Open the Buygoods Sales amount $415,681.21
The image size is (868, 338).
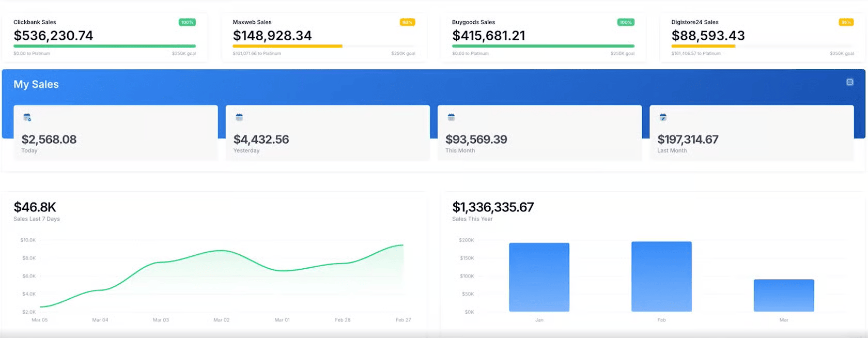point(488,36)
